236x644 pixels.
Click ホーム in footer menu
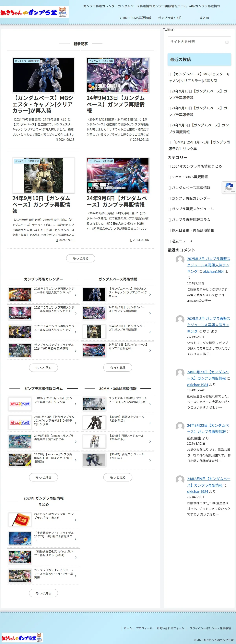(128, 628)
